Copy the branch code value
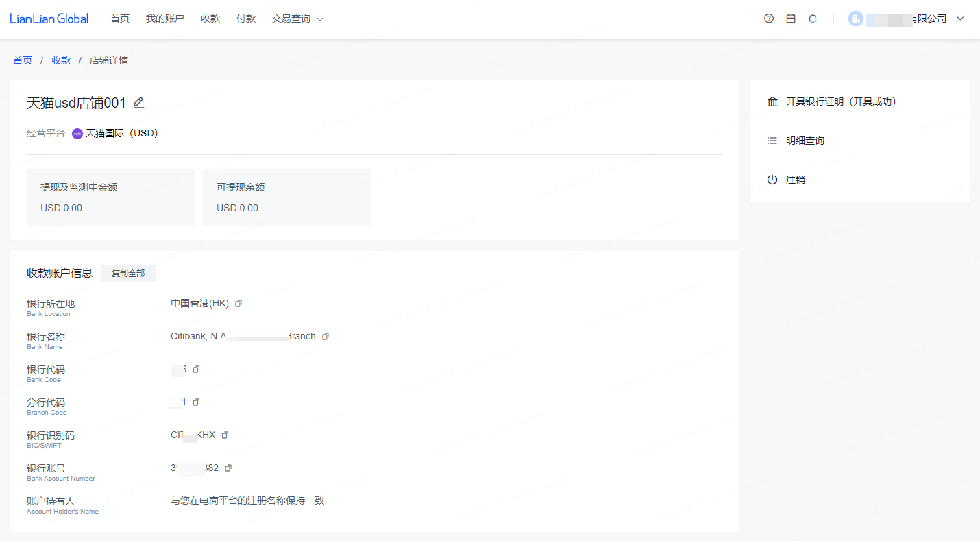980x541 pixels. point(196,402)
